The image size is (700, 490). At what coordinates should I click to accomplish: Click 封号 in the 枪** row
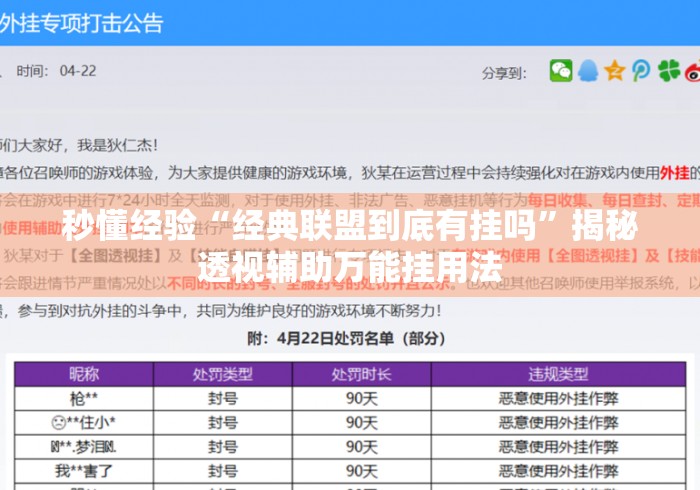click(x=223, y=399)
